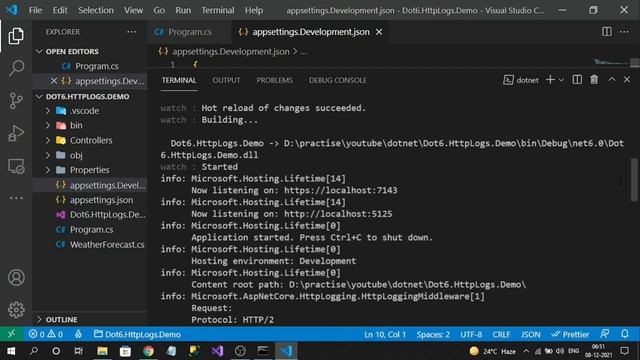Close appsettings.Dev in Open Editors

coord(53,81)
